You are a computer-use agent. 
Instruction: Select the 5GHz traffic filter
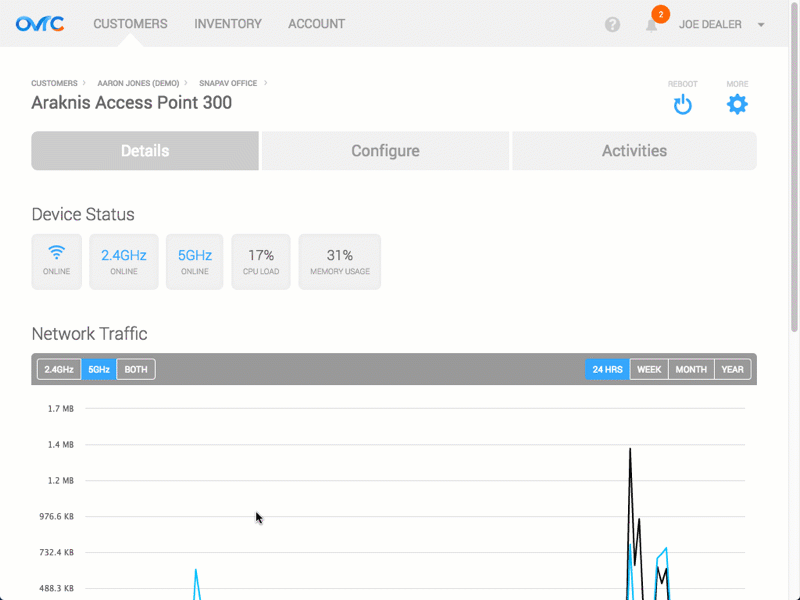(x=99, y=369)
